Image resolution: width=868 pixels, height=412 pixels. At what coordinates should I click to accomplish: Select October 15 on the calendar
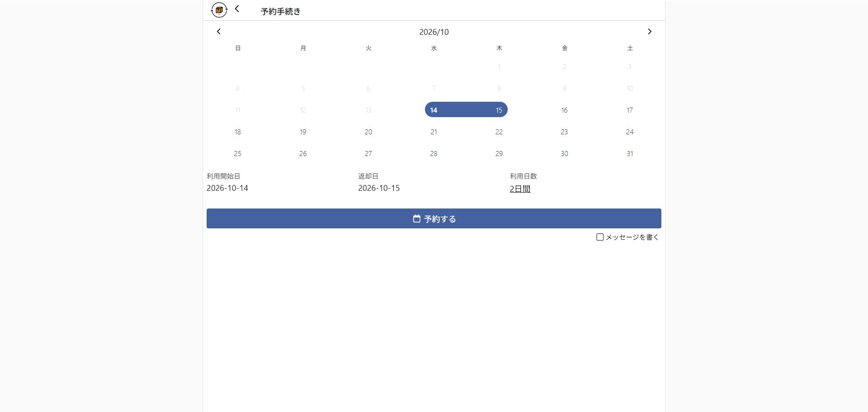coord(499,110)
